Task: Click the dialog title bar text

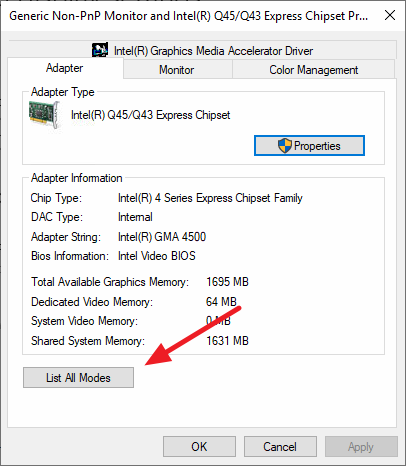Action: (188, 16)
